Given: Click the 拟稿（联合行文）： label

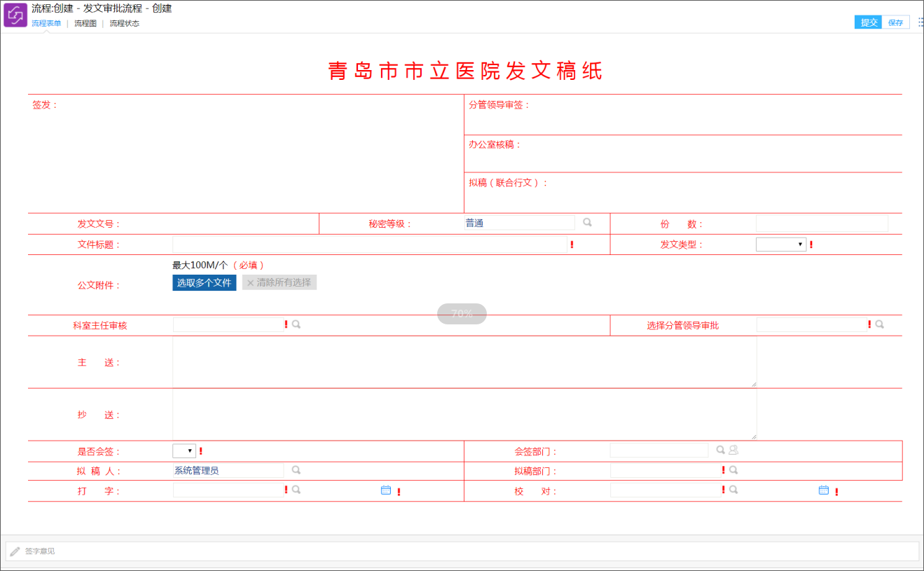Looking at the screenshot, I should pyautogui.click(x=508, y=182).
